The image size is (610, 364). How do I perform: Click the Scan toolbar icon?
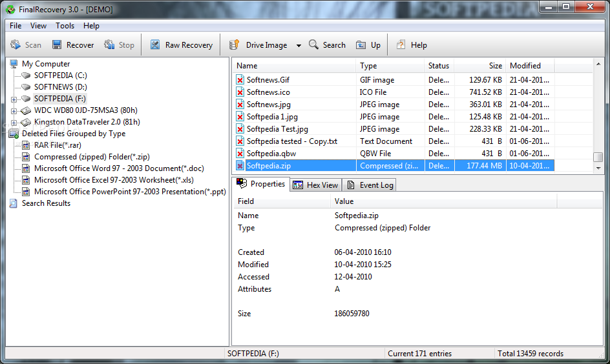point(16,45)
